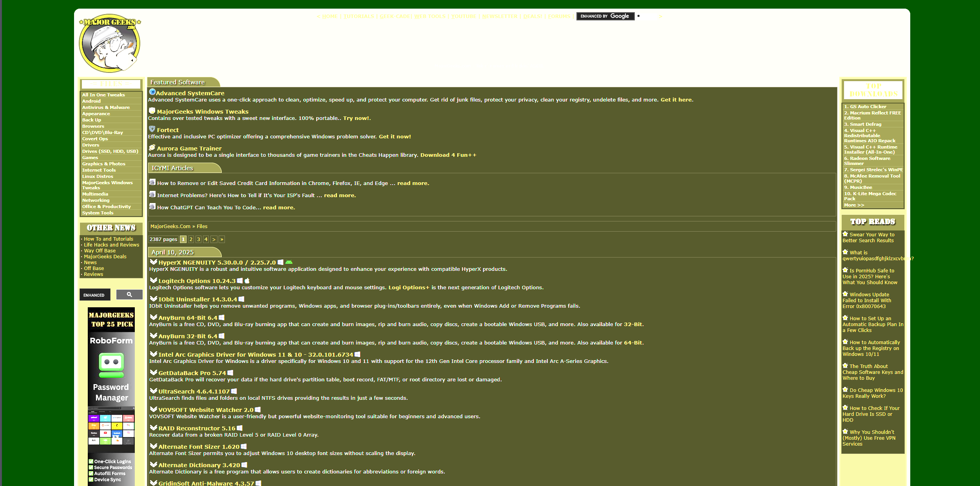Open the Covert Ops category
Image resolution: width=980 pixels, height=486 pixels.
coord(95,139)
